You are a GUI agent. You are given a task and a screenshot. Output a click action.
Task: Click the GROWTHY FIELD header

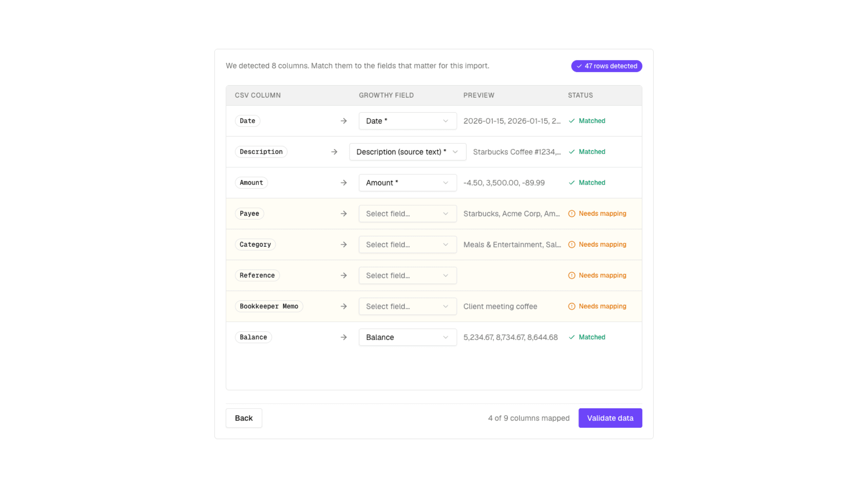coord(386,95)
